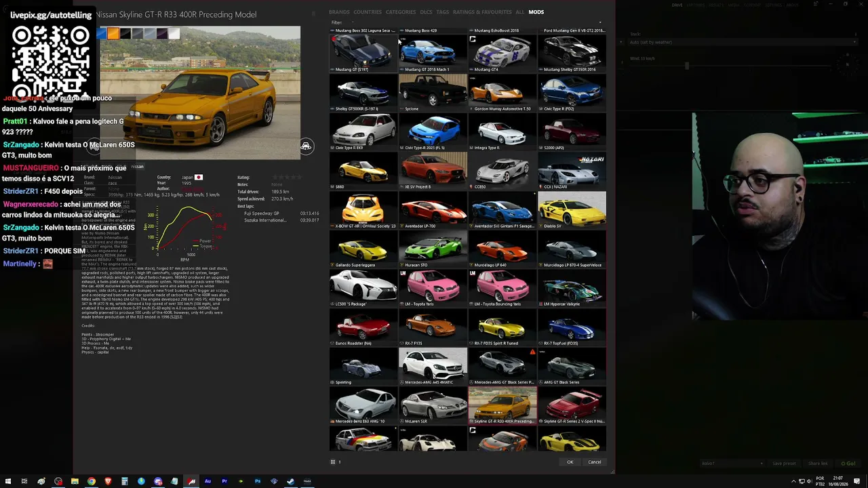
Task: Pick the Skyline GT-R Series 2 V-Spec II
Action: coord(572,405)
